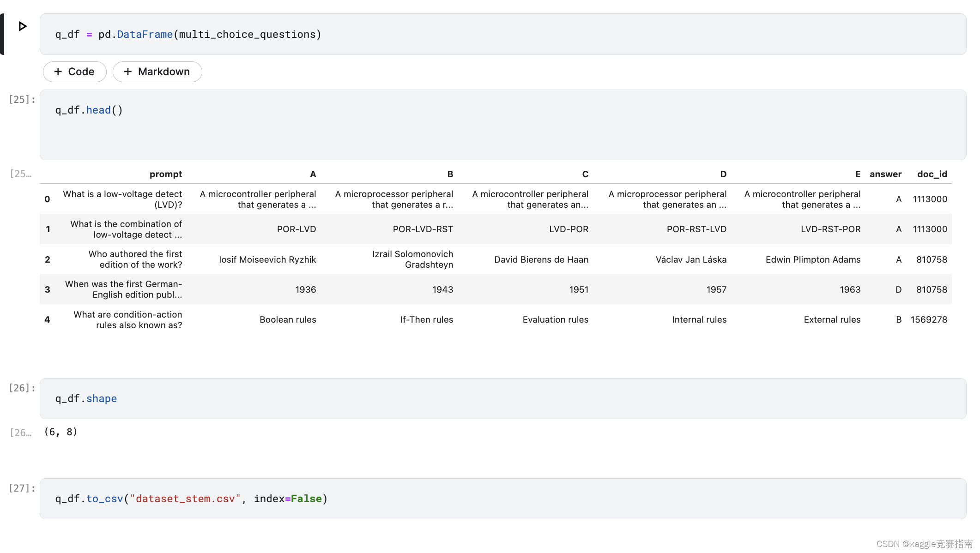The image size is (980, 553).
Task: Click the 'Václav Jan Láska' cell
Action: click(691, 259)
